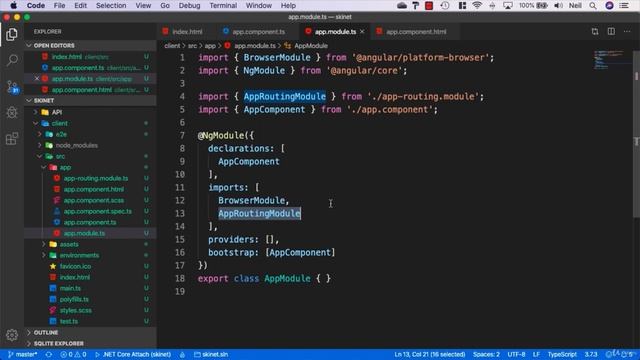Open the Search view in activity bar

pyautogui.click(x=12, y=60)
